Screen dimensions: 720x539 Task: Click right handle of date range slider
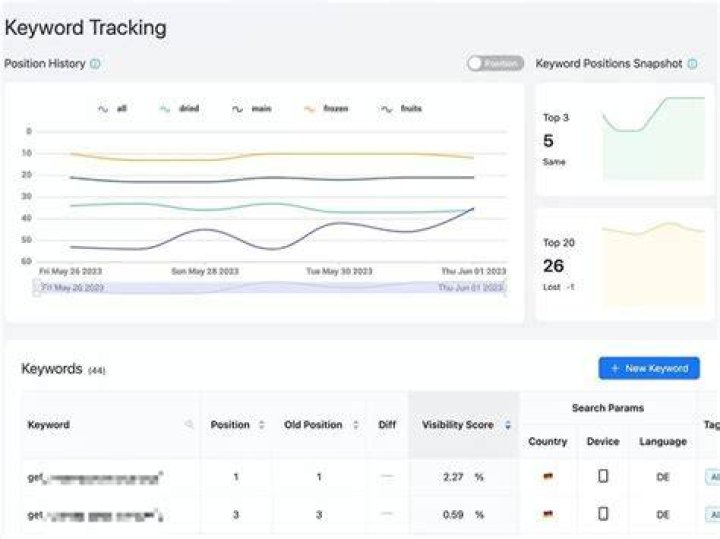(505, 288)
